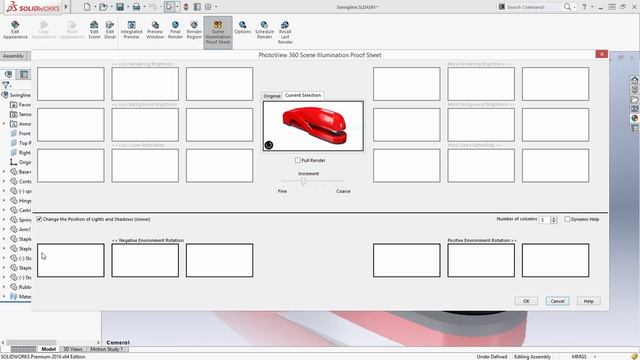Create a new document

(x=87, y=7)
